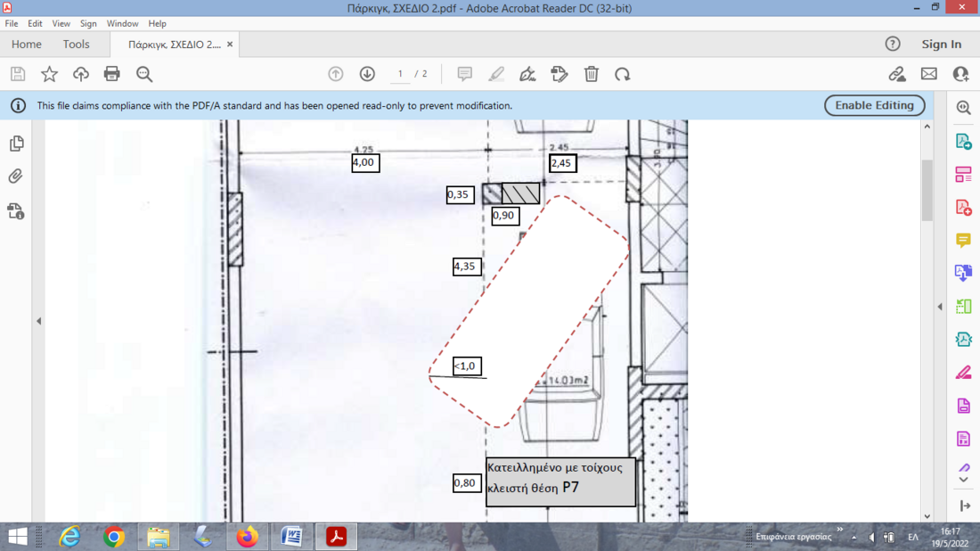
Task: Click Sign In
Action: click(941, 44)
